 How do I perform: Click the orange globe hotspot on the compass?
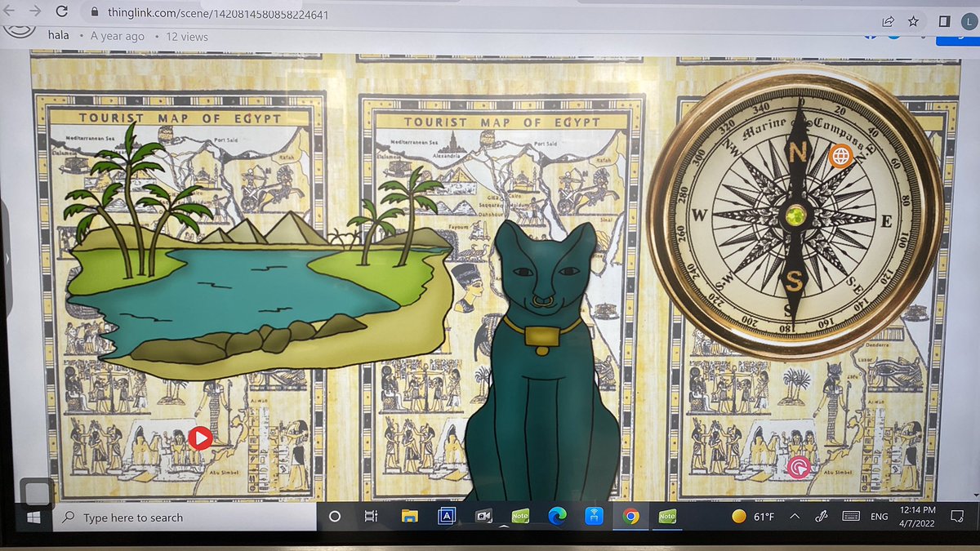(840, 155)
